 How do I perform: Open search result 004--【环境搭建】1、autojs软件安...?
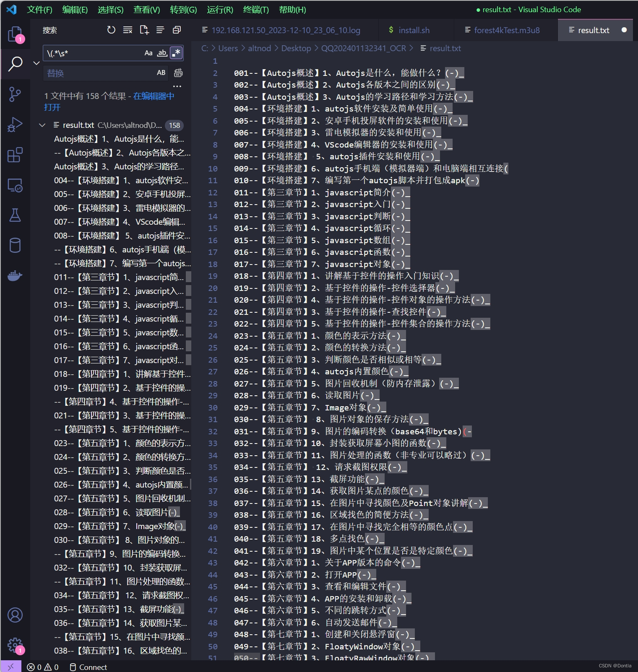tap(121, 180)
